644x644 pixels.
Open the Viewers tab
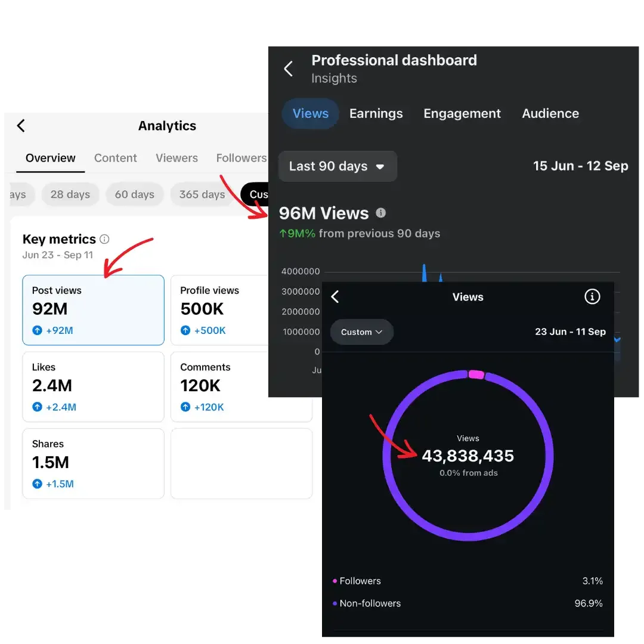(x=177, y=158)
